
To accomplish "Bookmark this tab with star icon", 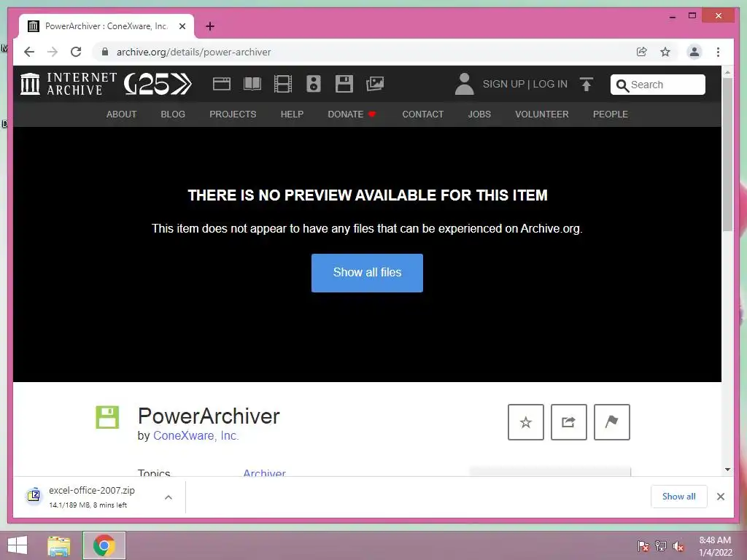I will click(x=665, y=52).
